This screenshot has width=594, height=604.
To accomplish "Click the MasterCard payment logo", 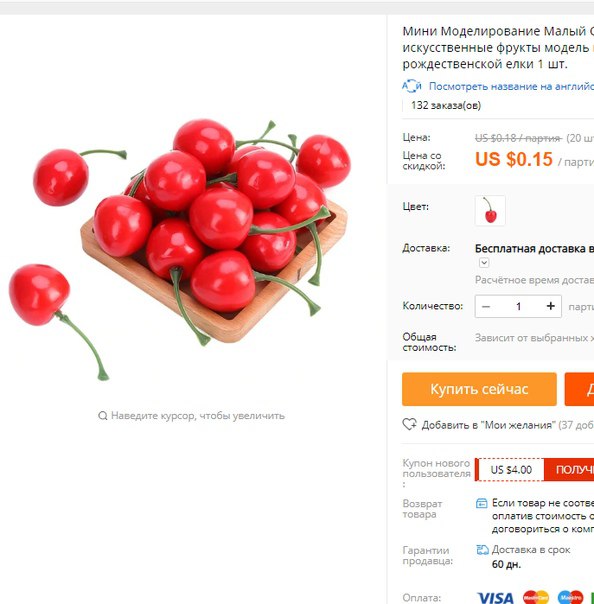I will point(536,597).
